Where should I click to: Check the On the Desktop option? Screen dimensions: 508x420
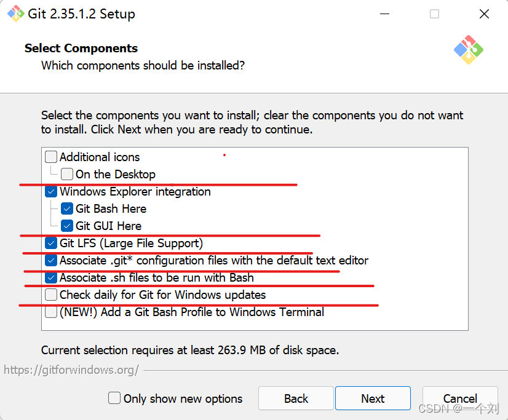tap(68, 174)
